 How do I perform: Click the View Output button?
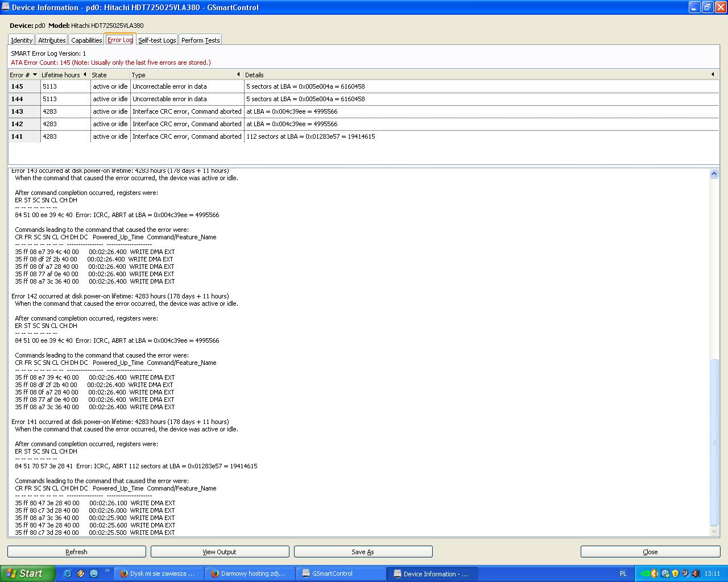coord(220,552)
